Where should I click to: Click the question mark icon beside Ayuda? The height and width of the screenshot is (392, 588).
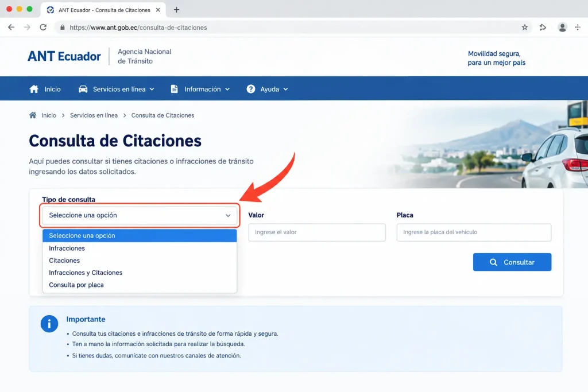pos(251,89)
